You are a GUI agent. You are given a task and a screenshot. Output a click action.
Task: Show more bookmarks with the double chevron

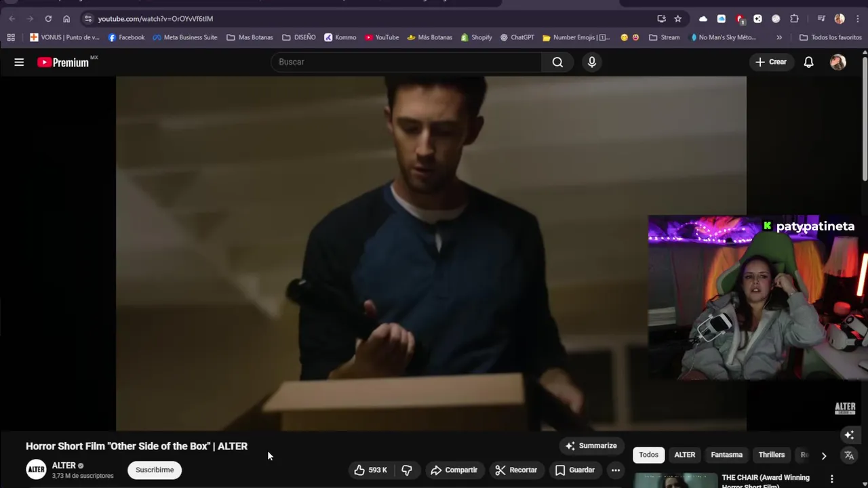coord(779,37)
